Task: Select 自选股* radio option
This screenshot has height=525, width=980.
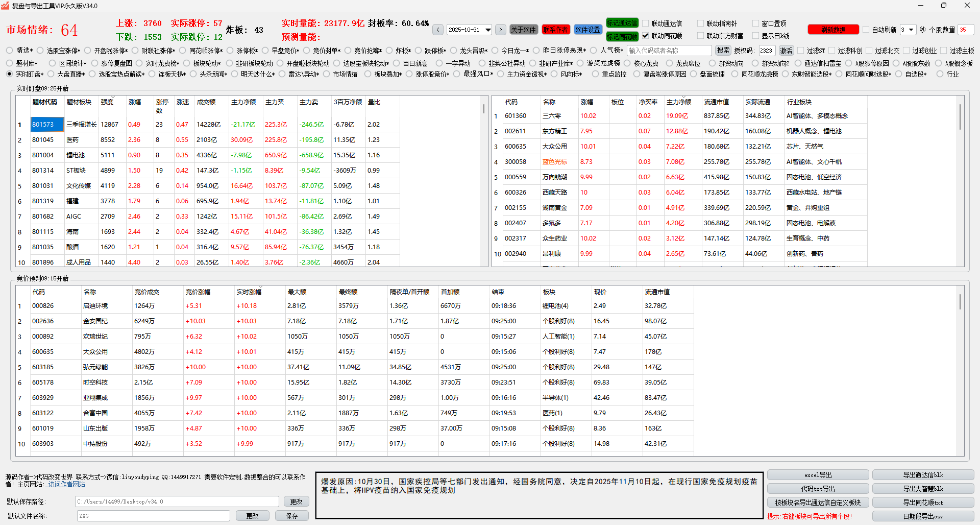Action: tap(899, 74)
